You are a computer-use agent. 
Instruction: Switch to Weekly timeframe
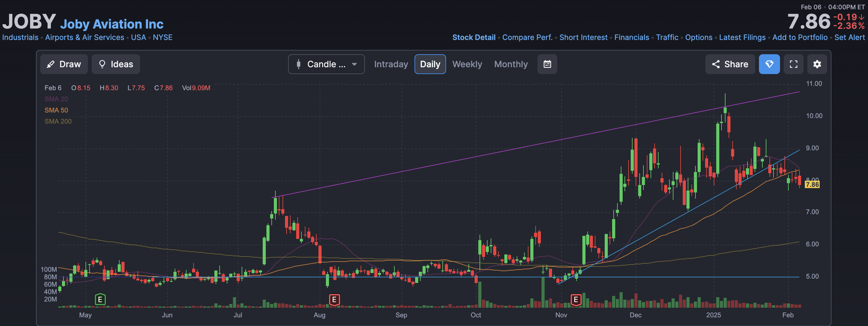tap(467, 64)
